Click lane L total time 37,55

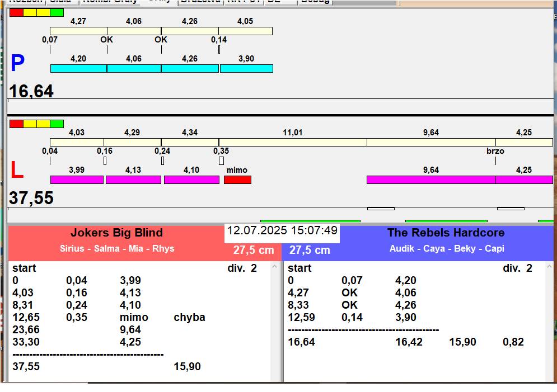[31, 197]
